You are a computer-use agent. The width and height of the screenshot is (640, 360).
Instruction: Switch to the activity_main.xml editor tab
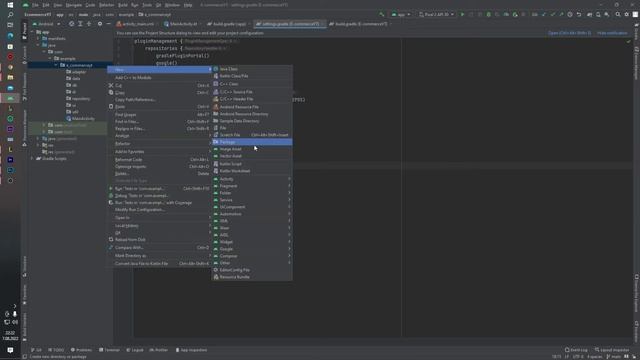click(135, 24)
